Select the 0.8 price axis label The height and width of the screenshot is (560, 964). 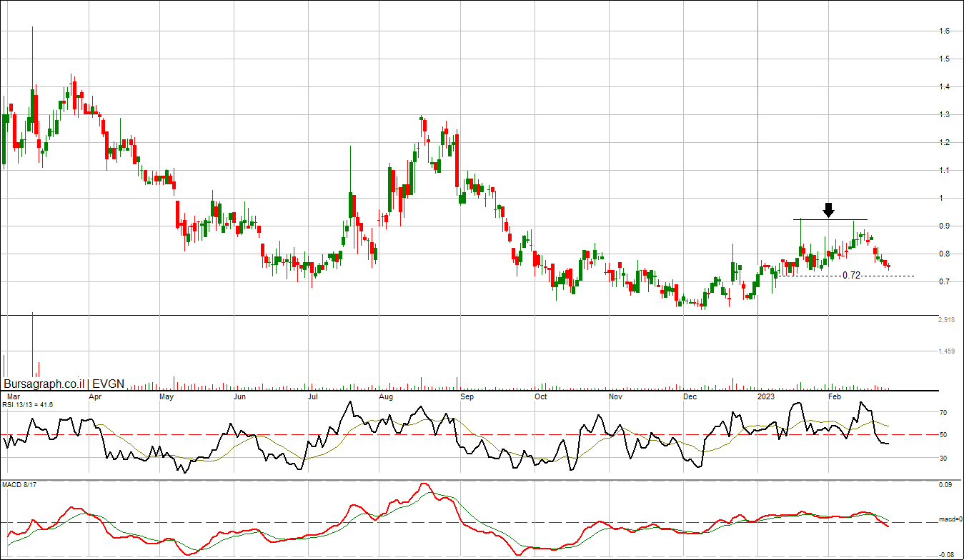(x=945, y=254)
